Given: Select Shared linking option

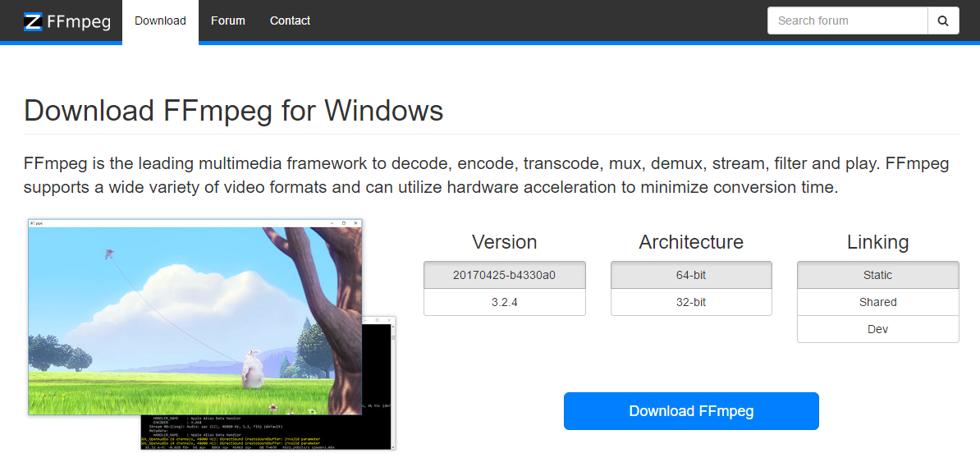Looking at the screenshot, I should [x=877, y=302].
